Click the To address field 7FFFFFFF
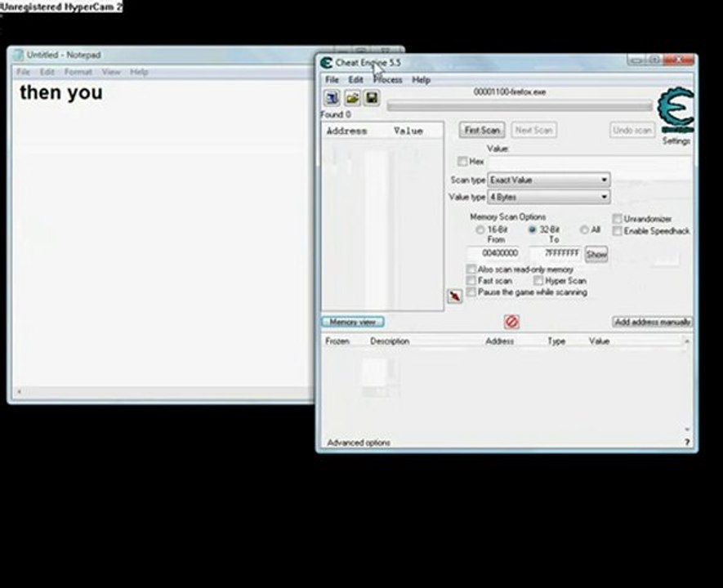Viewport: 723px width, 588px height. point(556,253)
